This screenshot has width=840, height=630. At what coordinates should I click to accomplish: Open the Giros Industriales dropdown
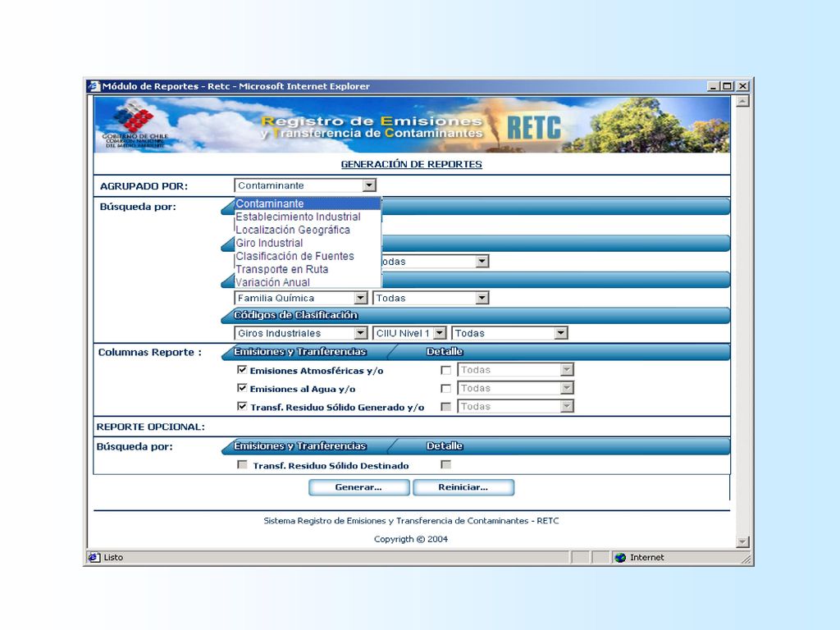pos(300,333)
